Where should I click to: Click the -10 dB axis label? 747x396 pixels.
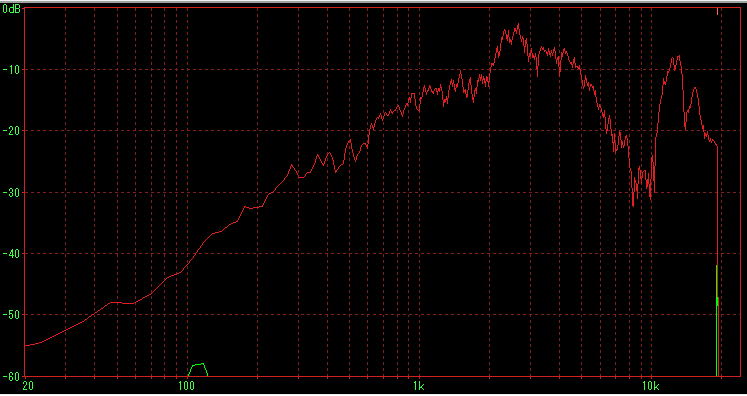tap(12, 70)
